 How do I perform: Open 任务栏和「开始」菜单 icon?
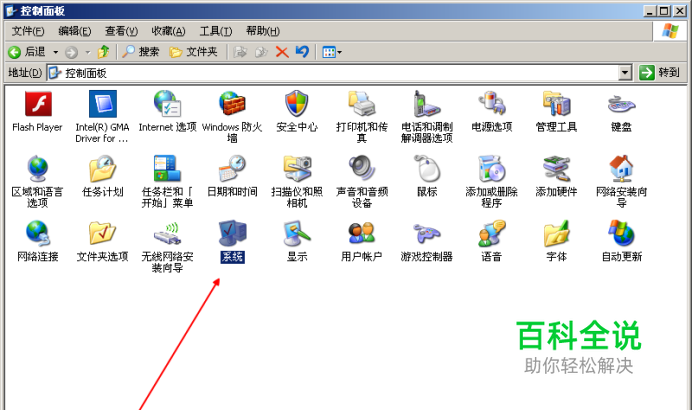click(167, 169)
